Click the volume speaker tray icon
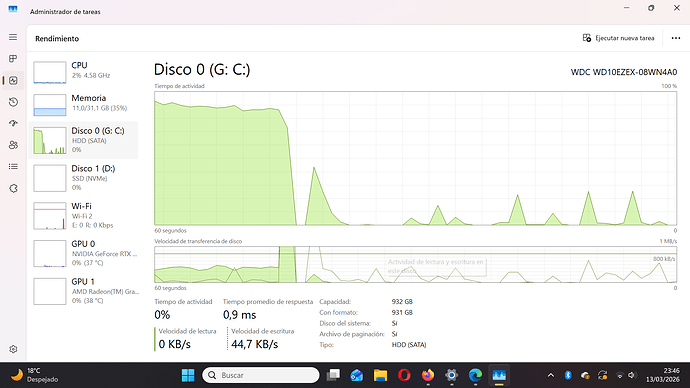The width and height of the screenshot is (690, 388). (632, 375)
